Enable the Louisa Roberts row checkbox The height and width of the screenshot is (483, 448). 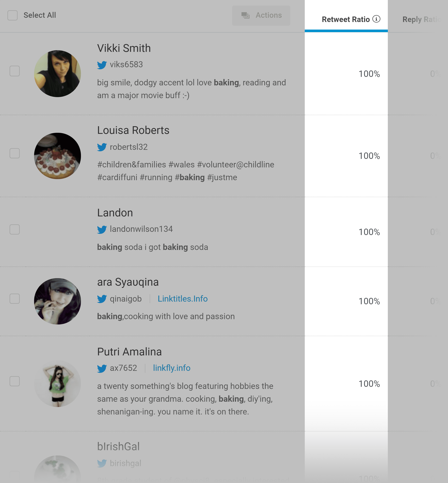15,153
